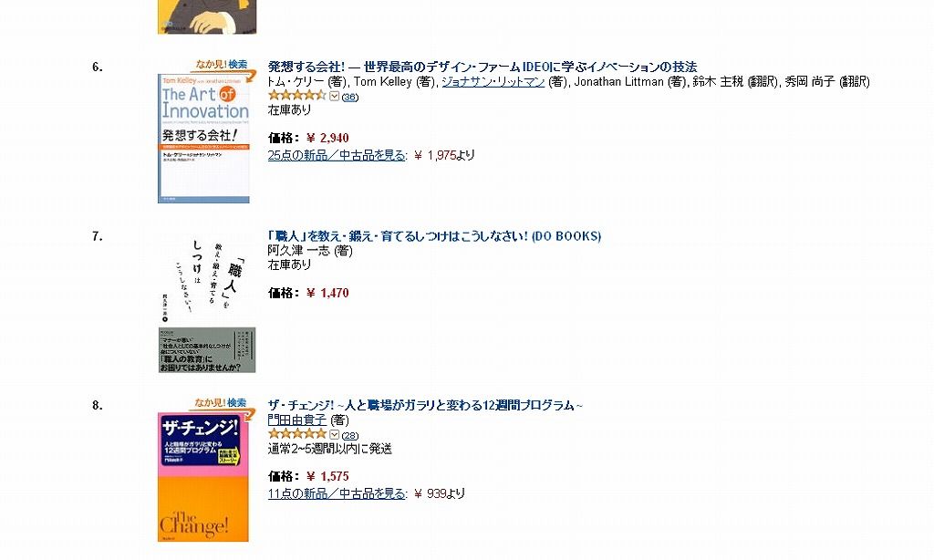Open title link ザ・チェンジ! 12週間プログラム
Screen dimensions: 934x560
tap(425, 405)
